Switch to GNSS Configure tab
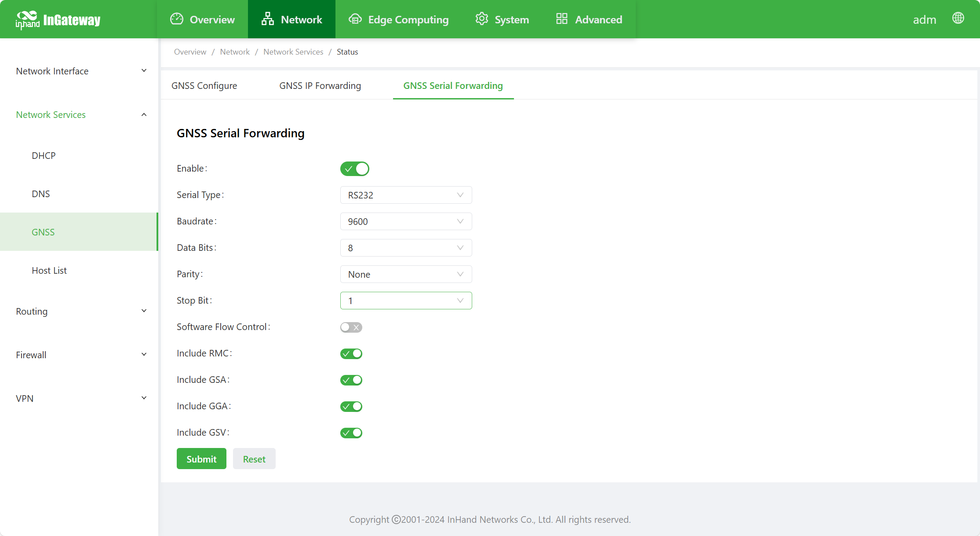Screen dimensions: 980x536 204,86
